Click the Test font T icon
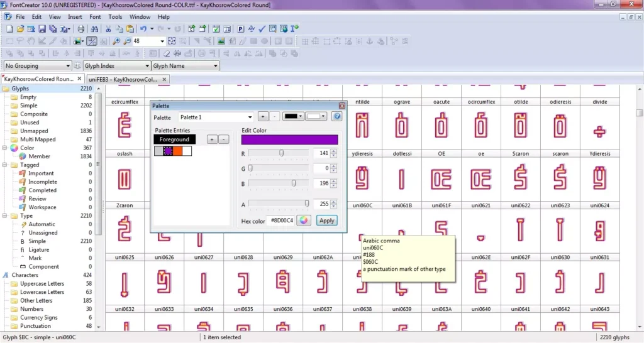The image size is (644, 343). click(227, 29)
